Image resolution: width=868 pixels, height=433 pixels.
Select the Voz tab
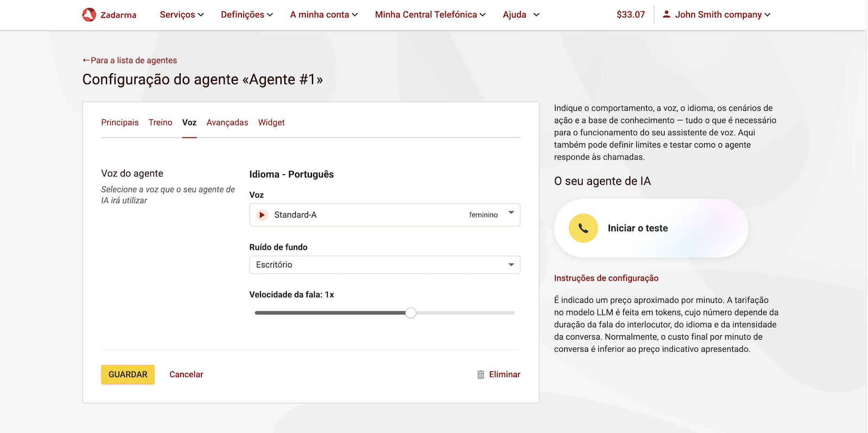coord(189,123)
